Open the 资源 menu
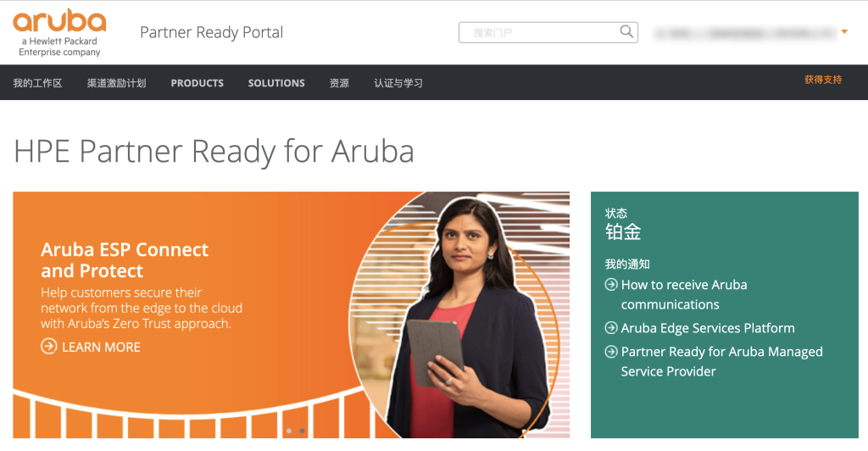Image resolution: width=868 pixels, height=451 pixels. point(339,83)
